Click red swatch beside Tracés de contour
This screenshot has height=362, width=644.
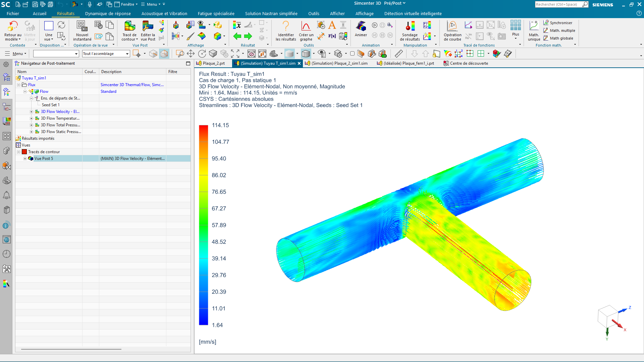coord(24,152)
